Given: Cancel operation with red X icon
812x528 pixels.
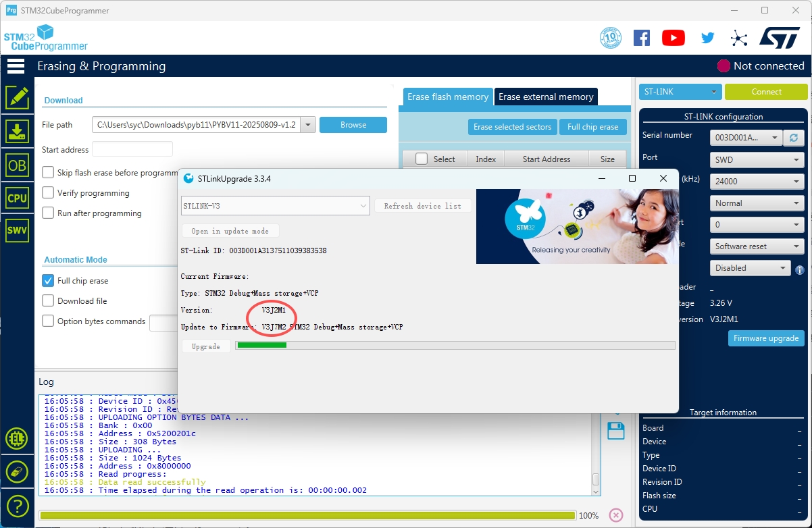Looking at the screenshot, I should tap(616, 514).
